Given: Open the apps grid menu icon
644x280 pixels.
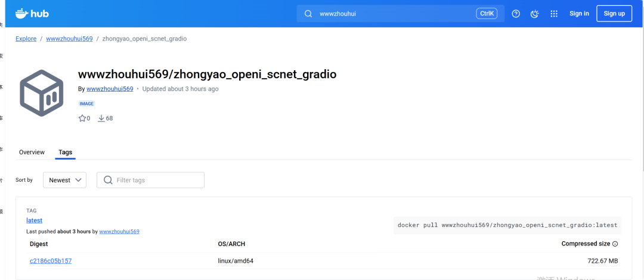Looking at the screenshot, I should [x=553, y=14].
